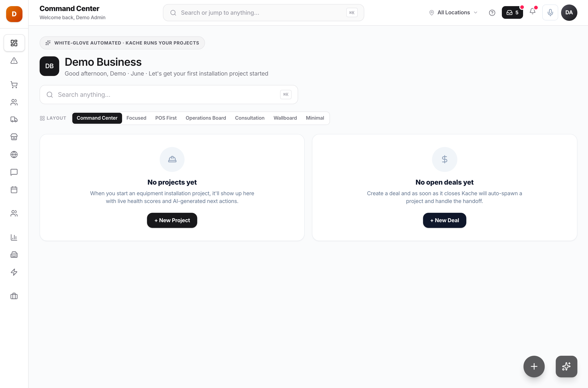Switch to the Minimal layout

[x=315, y=118]
